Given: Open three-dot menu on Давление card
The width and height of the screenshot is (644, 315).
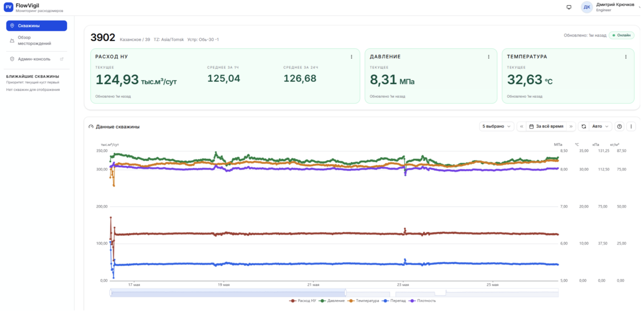Looking at the screenshot, I should click(x=489, y=57).
